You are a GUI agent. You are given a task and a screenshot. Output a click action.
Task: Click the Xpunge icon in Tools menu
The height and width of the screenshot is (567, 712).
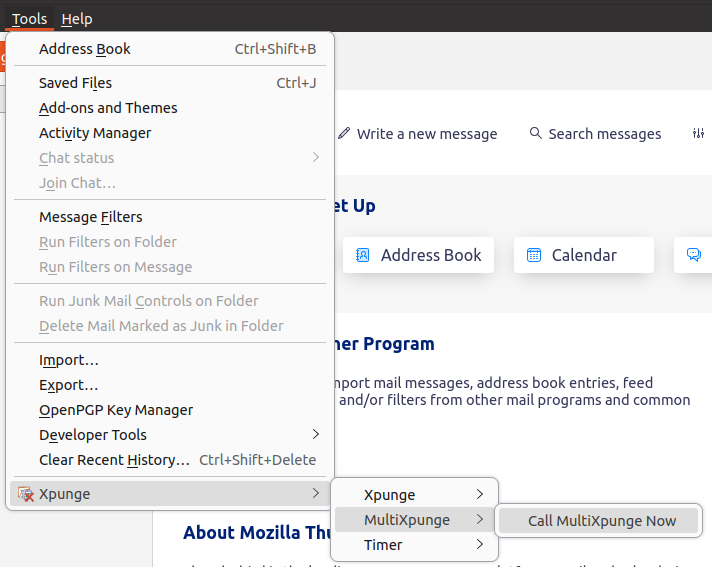[x=25, y=494]
